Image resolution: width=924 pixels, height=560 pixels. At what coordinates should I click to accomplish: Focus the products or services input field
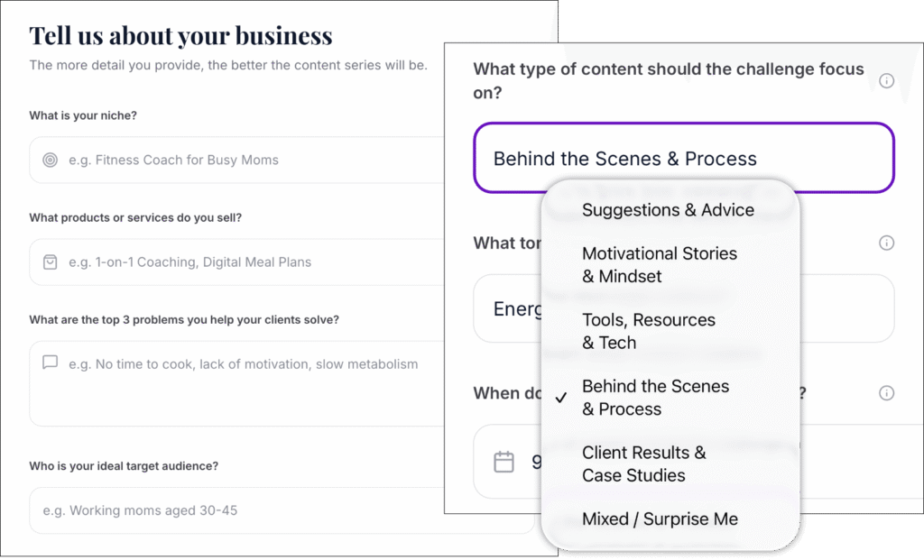click(x=244, y=262)
